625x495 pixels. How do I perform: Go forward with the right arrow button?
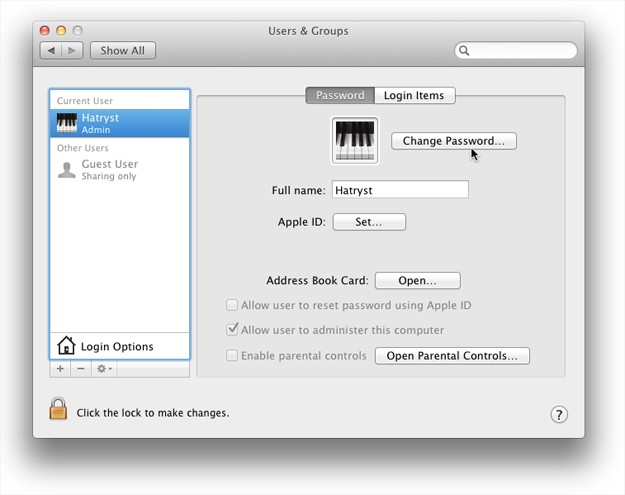click(x=72, y=51)
